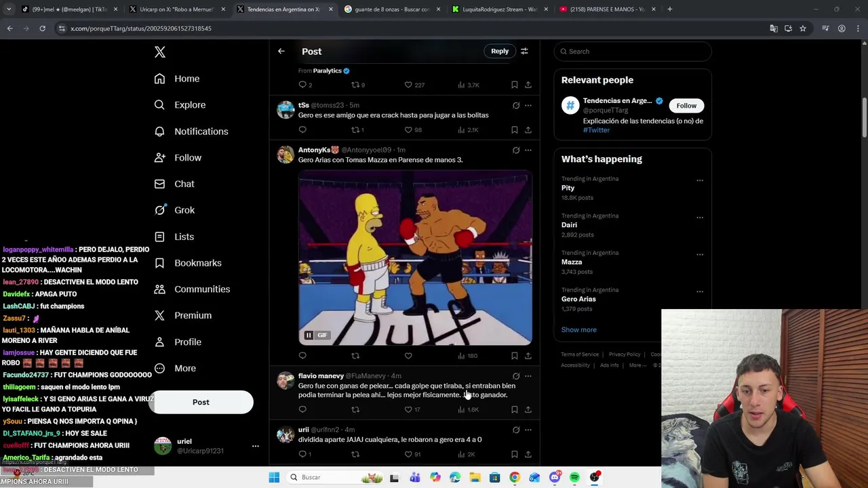Click Grok icon on AntonyKs post
Image resolution: width=868 pixels, height=488 pixels.
point(516,150)
